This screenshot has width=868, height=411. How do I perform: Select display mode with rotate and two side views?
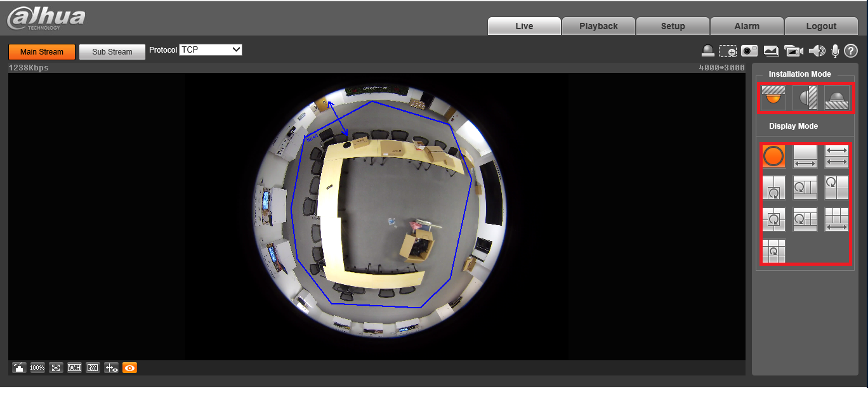pyautogui.click(x=805, y=188)
